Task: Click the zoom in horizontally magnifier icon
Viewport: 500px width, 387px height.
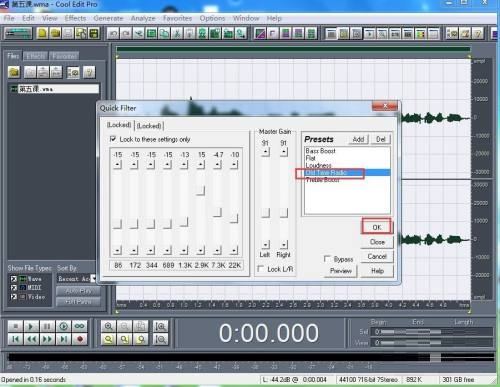Action: point(108,326)
